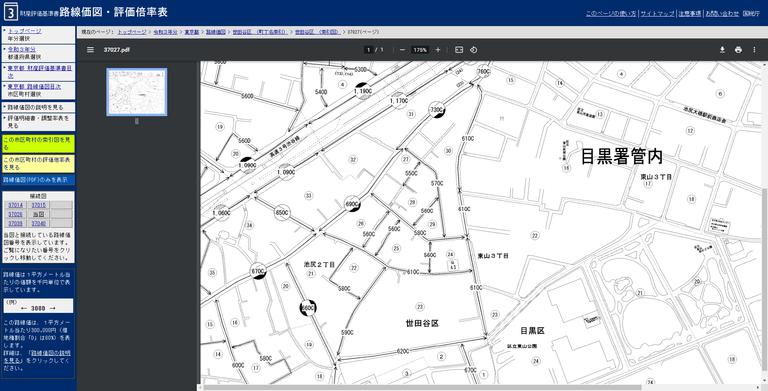Click 路線価図の説明を見る link in bottom note

point(36,356)
